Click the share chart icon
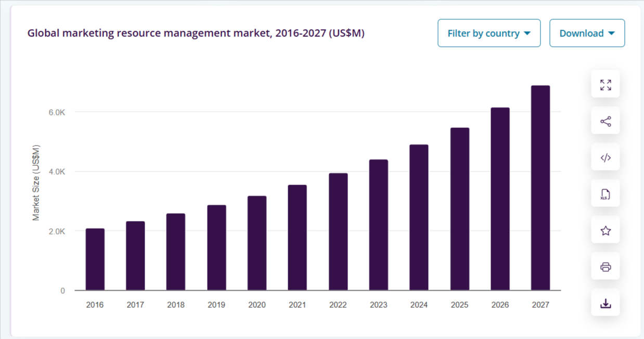This screenshot has height=339, width=644. [x=606, y=121]
